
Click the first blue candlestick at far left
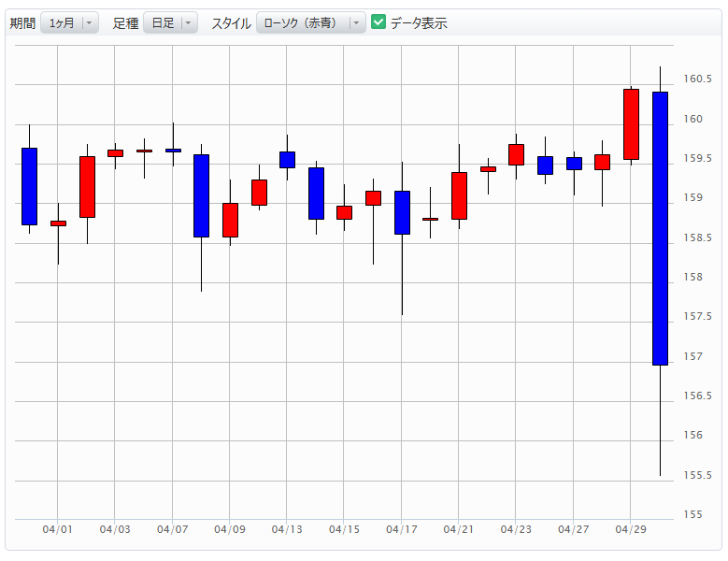tap(29, 186)
